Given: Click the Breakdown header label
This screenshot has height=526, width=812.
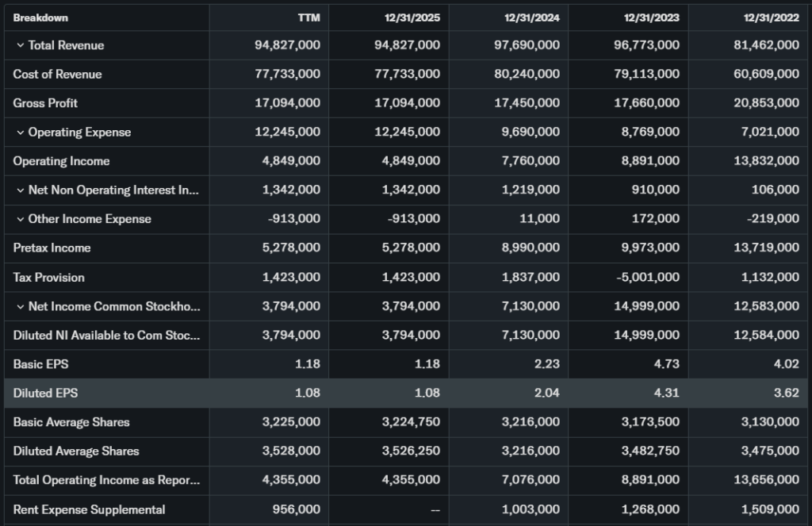Looking at the screenshot, I should click(40, 17).
